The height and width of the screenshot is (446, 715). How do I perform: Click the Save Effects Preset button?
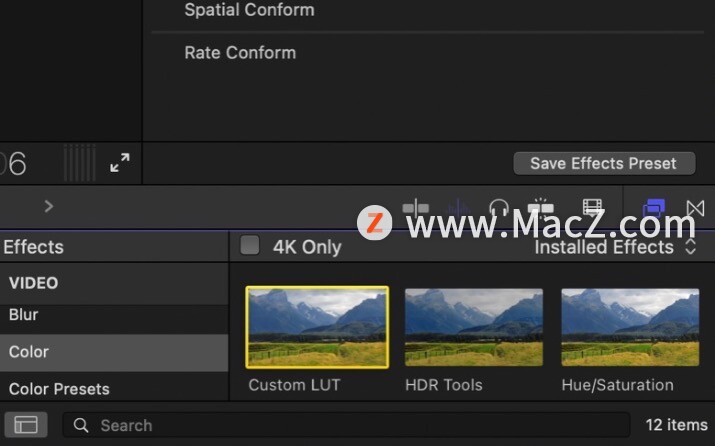604,163
